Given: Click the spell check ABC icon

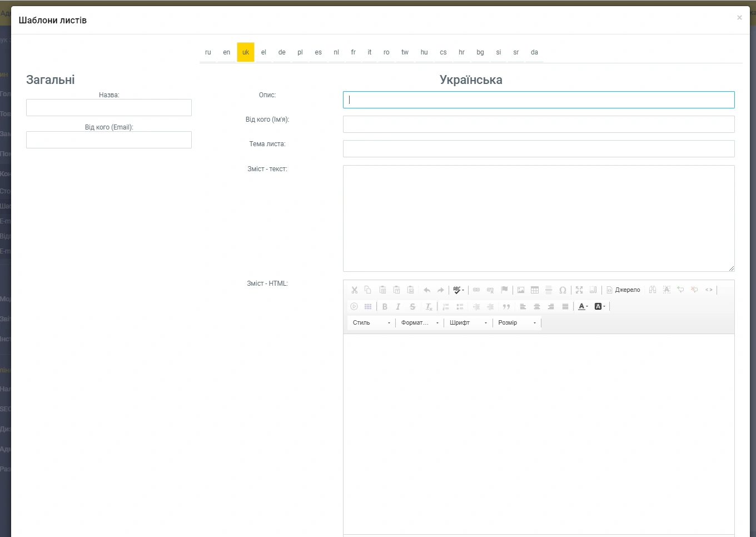Looking at the screenshot, I should [x=457, y=290].
